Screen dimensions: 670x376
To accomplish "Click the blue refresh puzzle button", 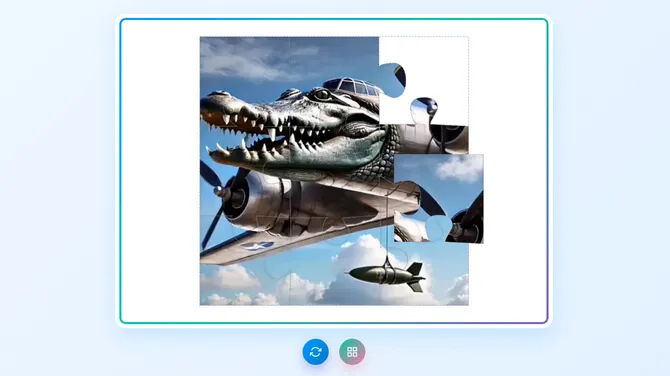I will [x=315, y=352].
